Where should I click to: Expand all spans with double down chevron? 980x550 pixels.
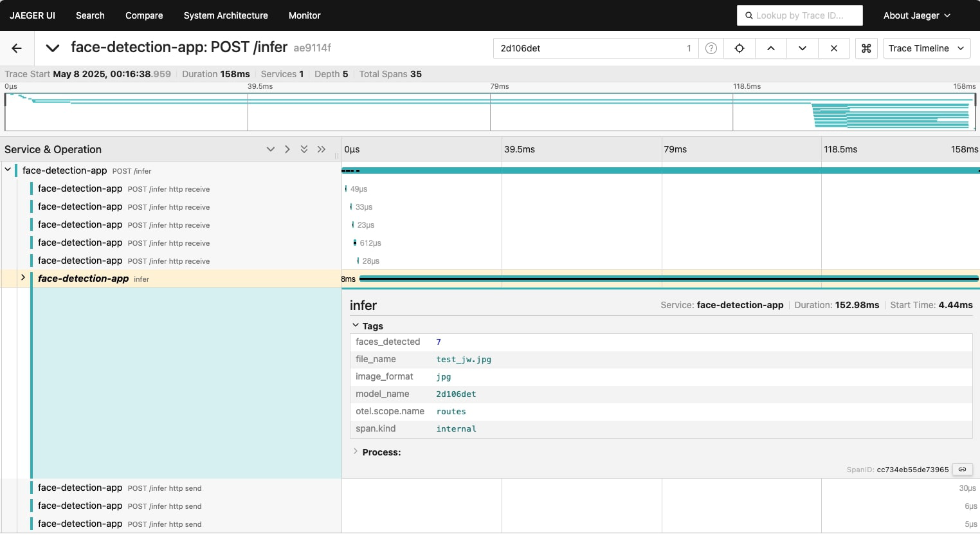point(304,149)
